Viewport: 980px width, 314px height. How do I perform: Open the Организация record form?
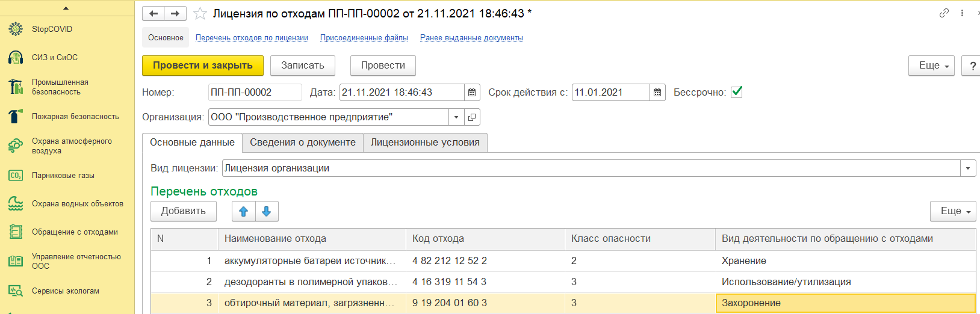[472, 117]
